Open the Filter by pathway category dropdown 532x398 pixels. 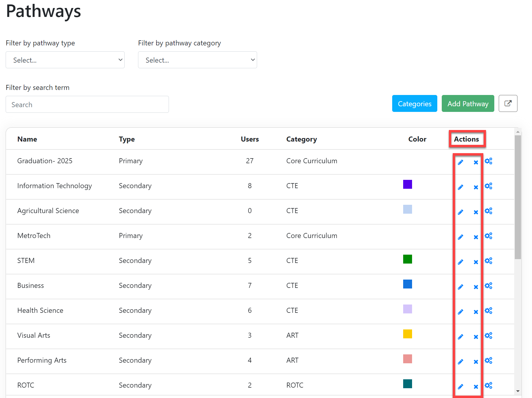[x=197, y=60]
